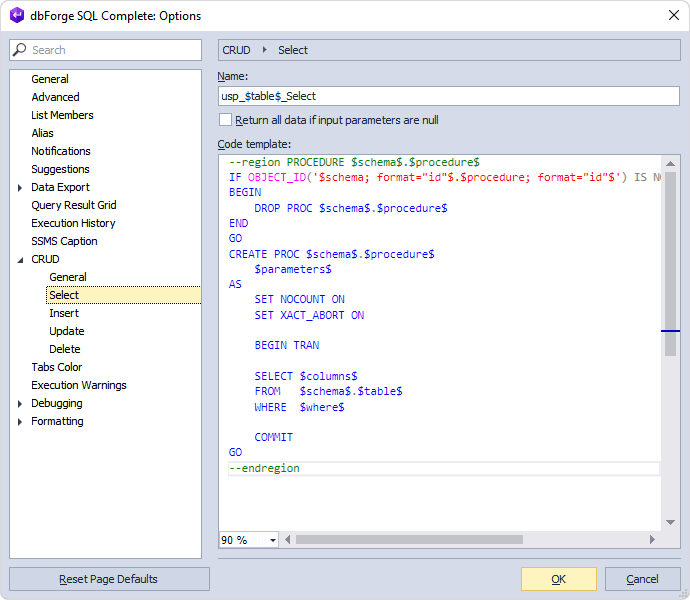Open the CRUD Update template page

(x=66, y=331)
